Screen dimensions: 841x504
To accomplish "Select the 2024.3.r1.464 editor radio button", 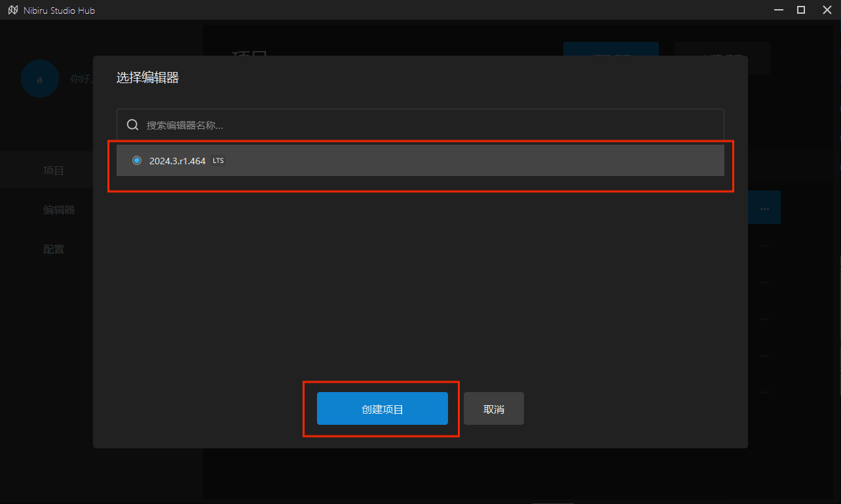I will coord(137,160).
